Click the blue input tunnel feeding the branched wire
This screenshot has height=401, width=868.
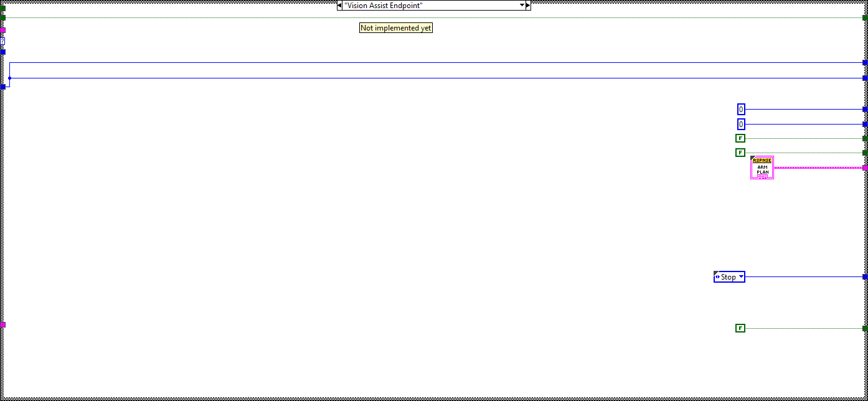pyautogui.click(x=2, y=87)
